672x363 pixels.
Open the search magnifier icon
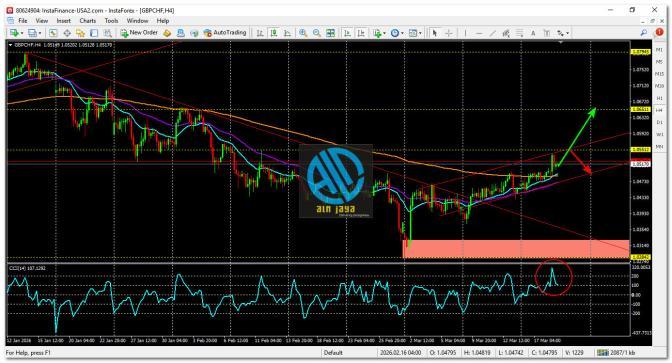point(644,33)
